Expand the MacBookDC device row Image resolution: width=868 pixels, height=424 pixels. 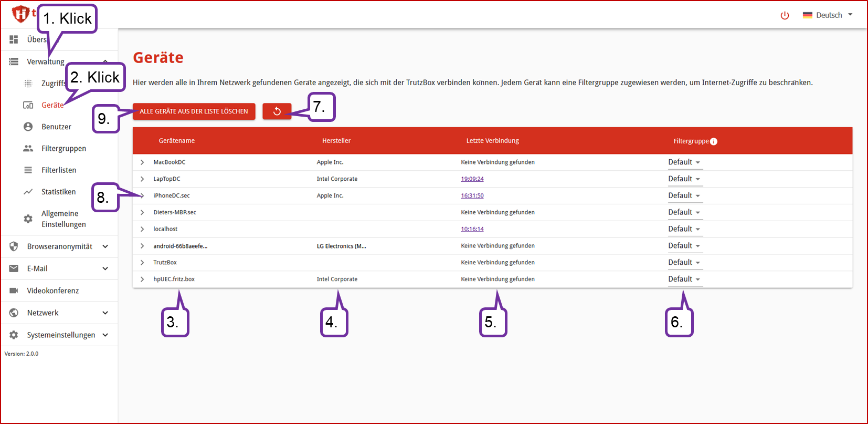(142, 162)
